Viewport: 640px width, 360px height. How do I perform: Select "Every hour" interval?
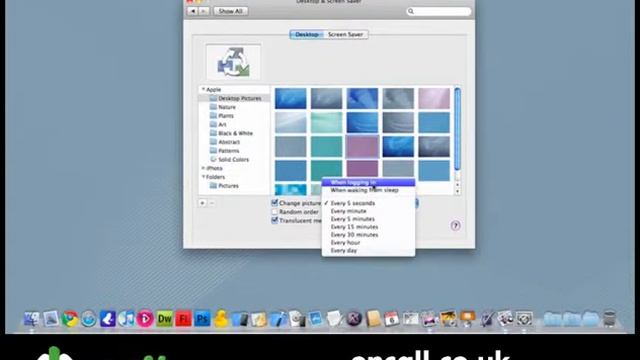tap(369, 242)
